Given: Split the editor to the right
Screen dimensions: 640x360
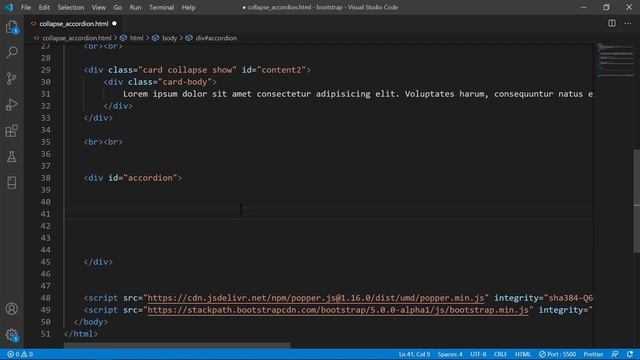Looking at the screenshot, I should (611, 23).
